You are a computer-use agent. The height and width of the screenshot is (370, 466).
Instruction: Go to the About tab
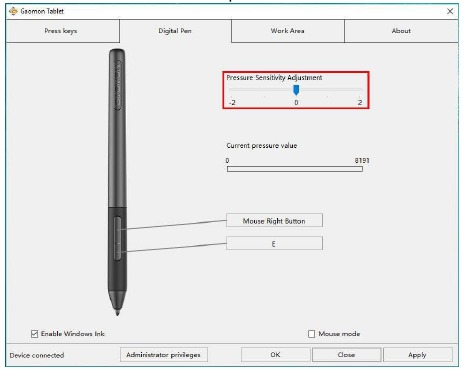point(401,31)
